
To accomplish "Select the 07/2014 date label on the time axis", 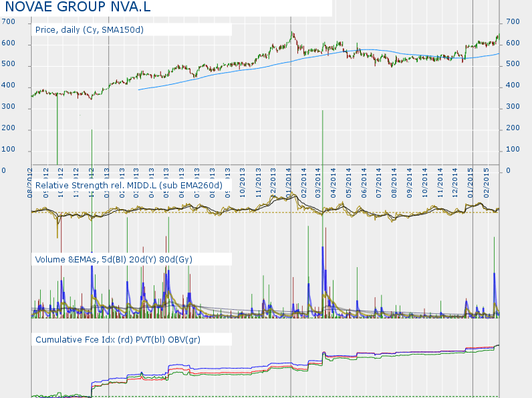I will pyautogui.click(x=379, y=183).
